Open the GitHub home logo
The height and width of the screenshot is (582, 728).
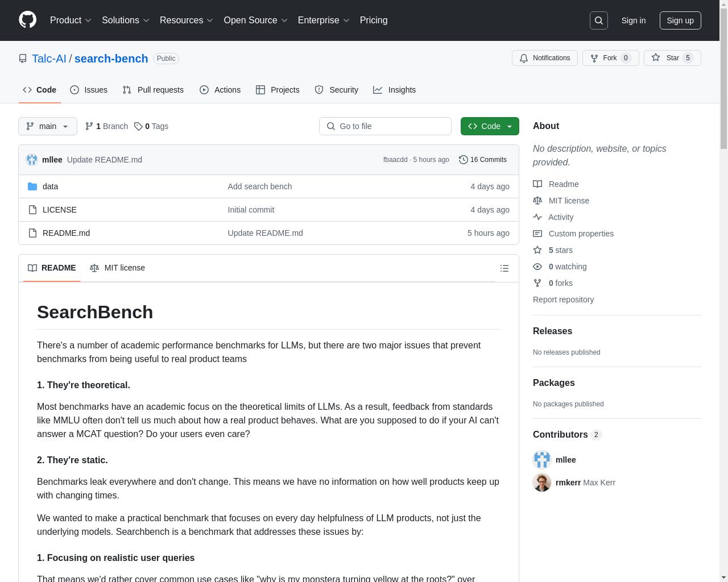pyautogui.click(x=27, y=20)
